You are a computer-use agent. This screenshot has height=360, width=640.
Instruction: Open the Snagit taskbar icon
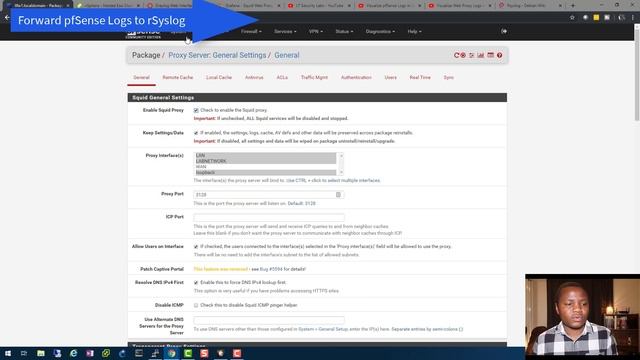pos(204,353)
